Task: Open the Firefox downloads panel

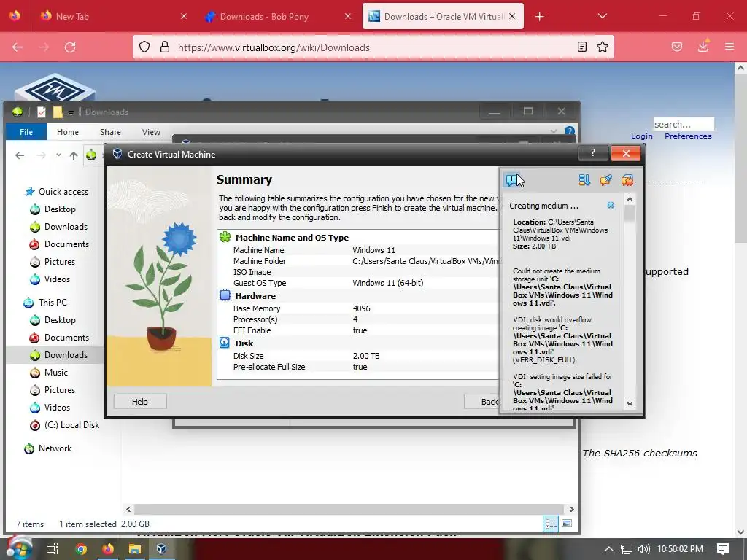Action: (703, 46)
